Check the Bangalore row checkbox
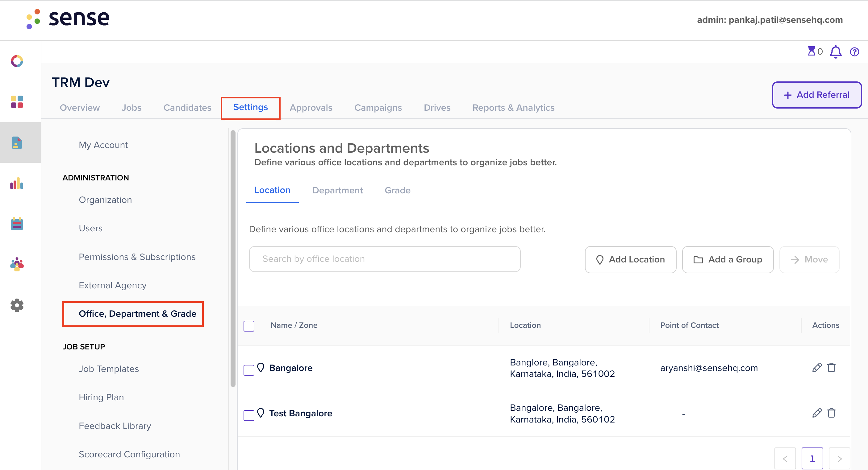The width and height of the screenshot is (868, 470). 249,370
